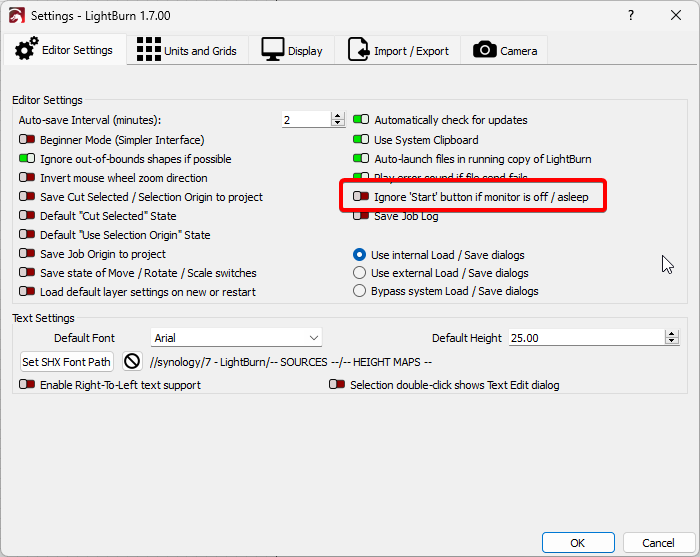Enable Save Job Origin to project

[27, 254]
